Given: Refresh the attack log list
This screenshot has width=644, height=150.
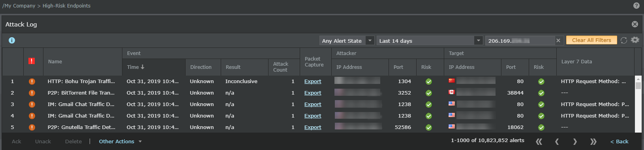Looking at the screenshot, I should tap(624, 40).
